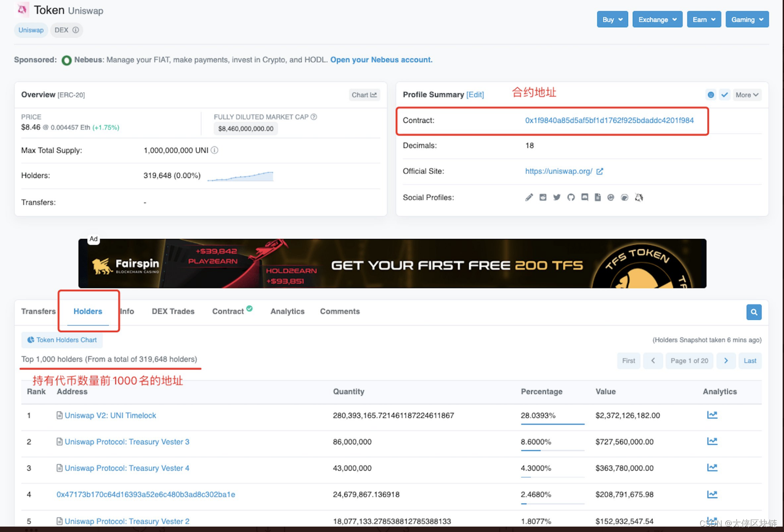This screenshot has width=784, height=532.
Task: Expand the More options dropdown
Action: coord(747,94)
